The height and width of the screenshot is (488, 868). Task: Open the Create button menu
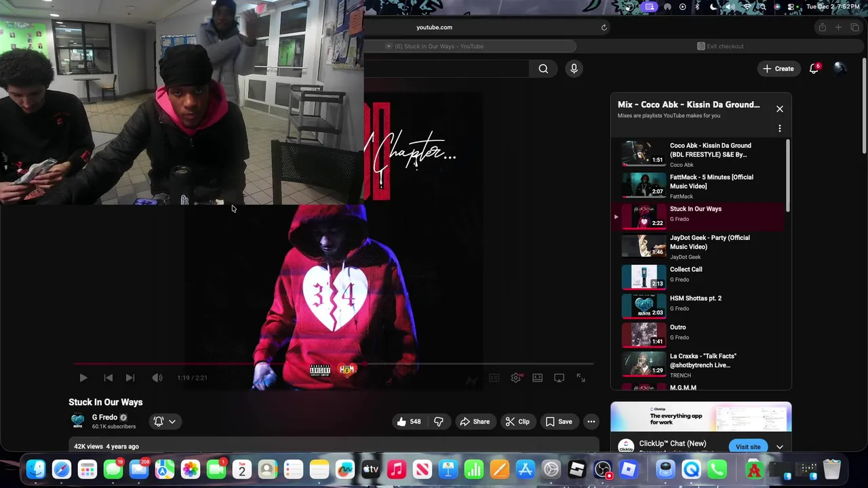coord(778,68)
